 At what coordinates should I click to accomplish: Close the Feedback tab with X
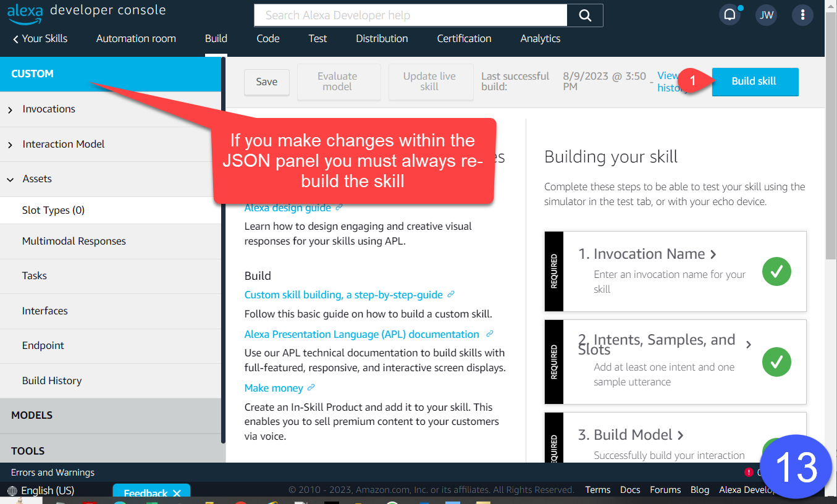click(177, 493)
